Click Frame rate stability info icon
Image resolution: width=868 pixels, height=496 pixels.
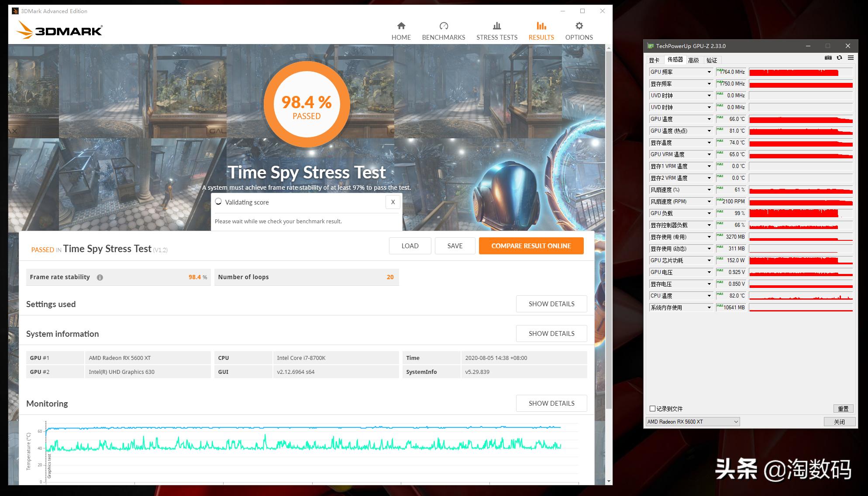[x=100, y=277]
